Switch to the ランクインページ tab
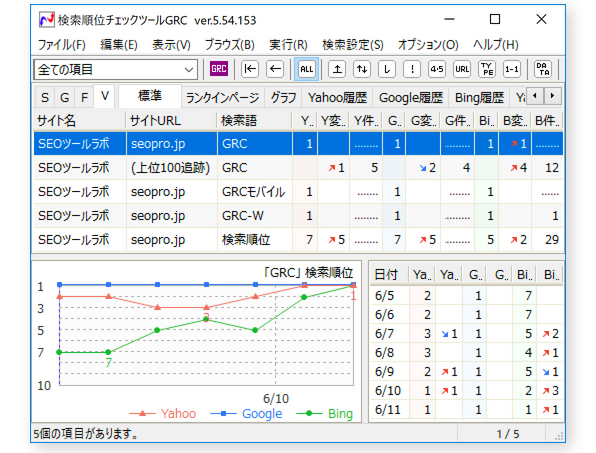The image size is (596, 453). (x=223, y=98)
